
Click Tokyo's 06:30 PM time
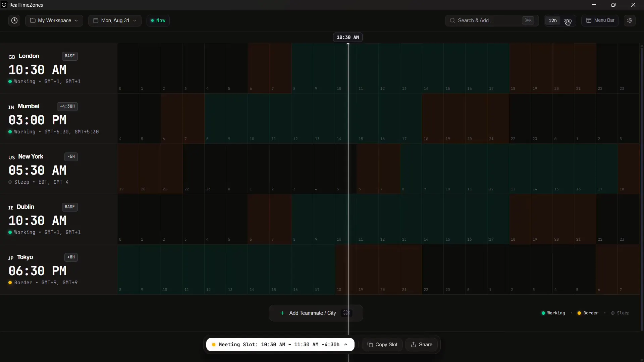coord(38,271)
